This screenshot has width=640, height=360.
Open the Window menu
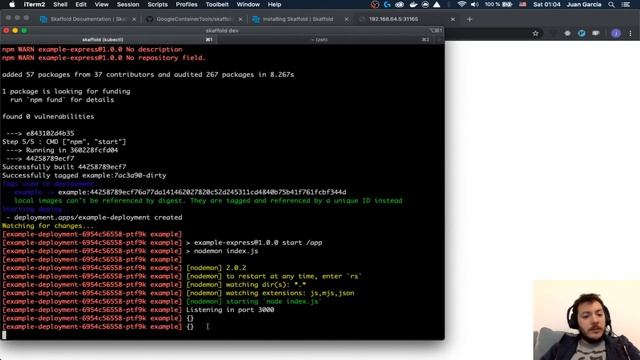(x=248, y=4)
